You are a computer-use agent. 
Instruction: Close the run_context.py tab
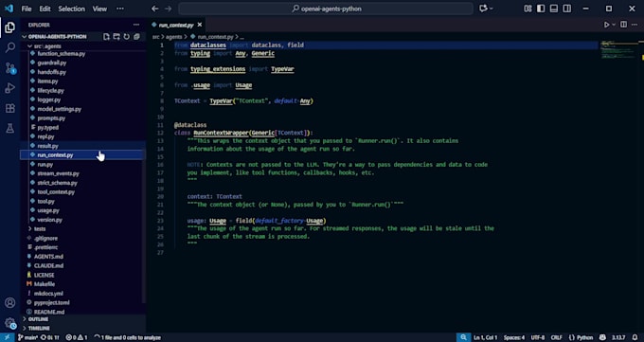click(200, 25)
